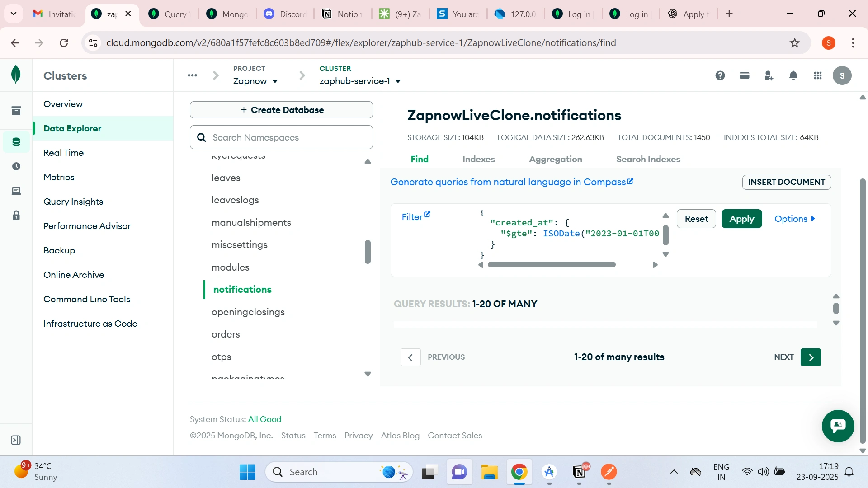Select the database stack icon in left rail
868x488 pixels.
pos(16,142)
